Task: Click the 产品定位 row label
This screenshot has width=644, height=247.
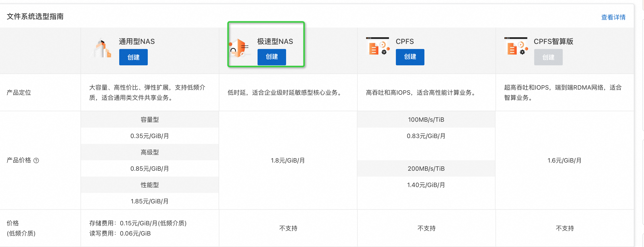Action: [x=19, y=93]
